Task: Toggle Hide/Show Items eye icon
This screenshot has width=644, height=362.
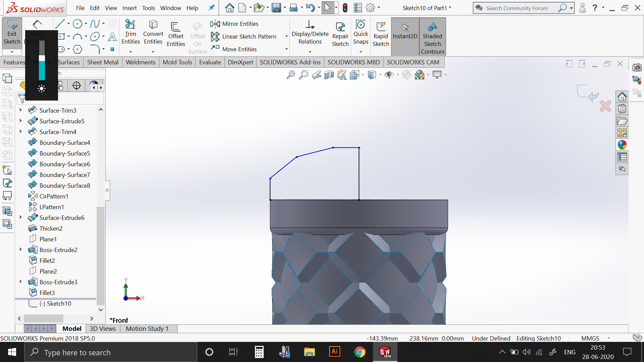Action: pos(389,75)
